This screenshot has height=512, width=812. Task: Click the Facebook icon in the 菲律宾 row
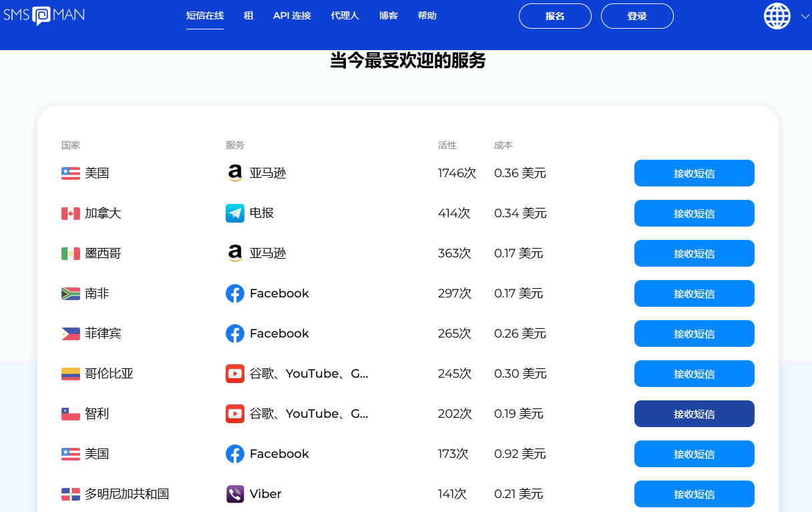tap(235, 334)
